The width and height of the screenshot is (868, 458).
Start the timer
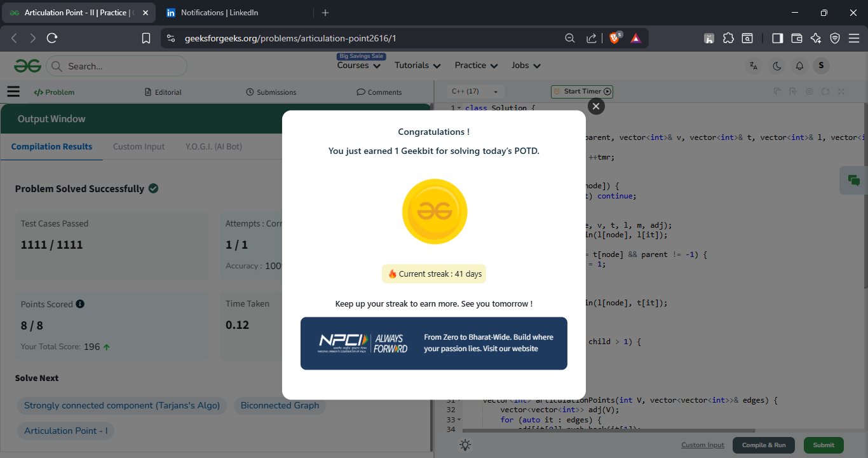tap(581, 92)
